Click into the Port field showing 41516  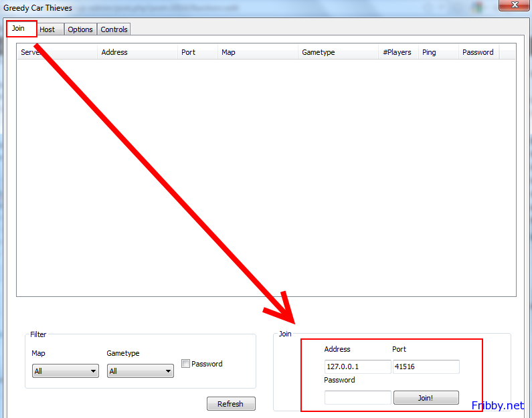pyautogui.click(x=426, y=367)
